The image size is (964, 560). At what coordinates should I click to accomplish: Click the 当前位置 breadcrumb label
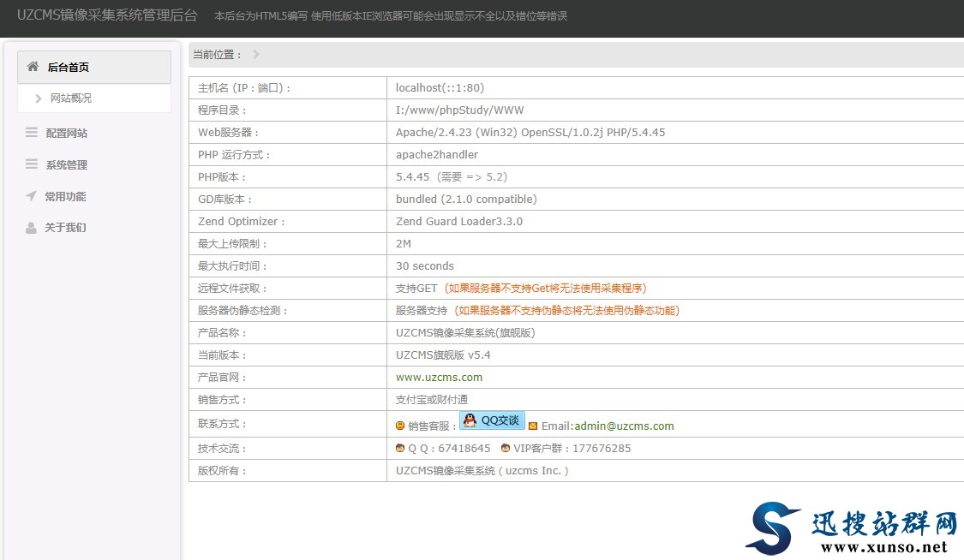pos(218,54)
